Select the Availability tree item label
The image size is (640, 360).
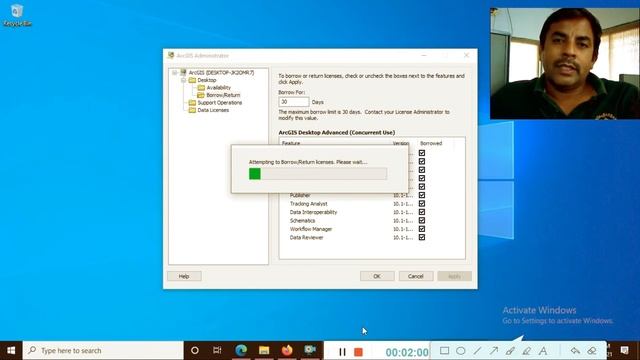pos(218,87)
